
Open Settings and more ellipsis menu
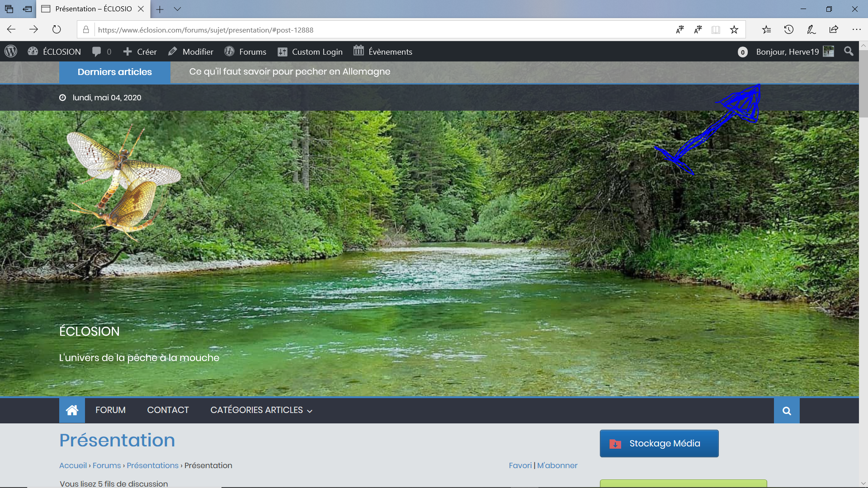857,30
